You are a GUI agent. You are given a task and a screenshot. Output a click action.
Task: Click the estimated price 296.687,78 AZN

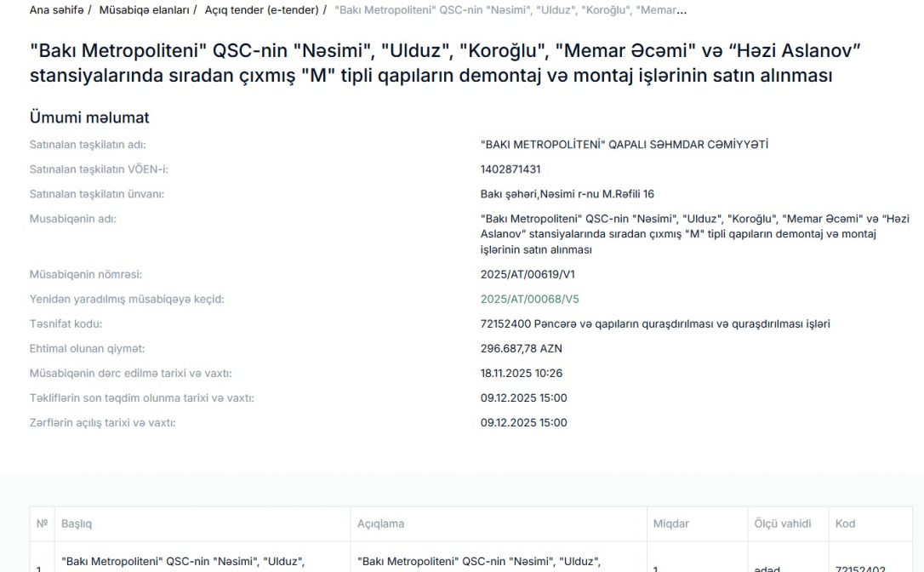[x=521, y=349]
